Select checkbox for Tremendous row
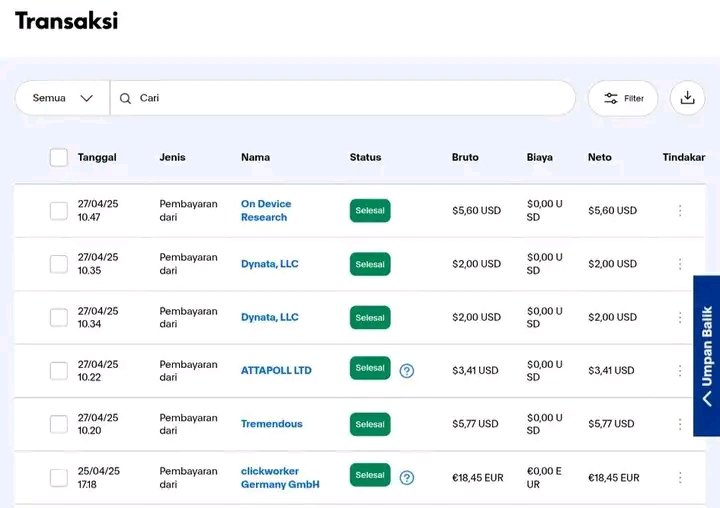The image size is (720, 508). tap(59, 424)
